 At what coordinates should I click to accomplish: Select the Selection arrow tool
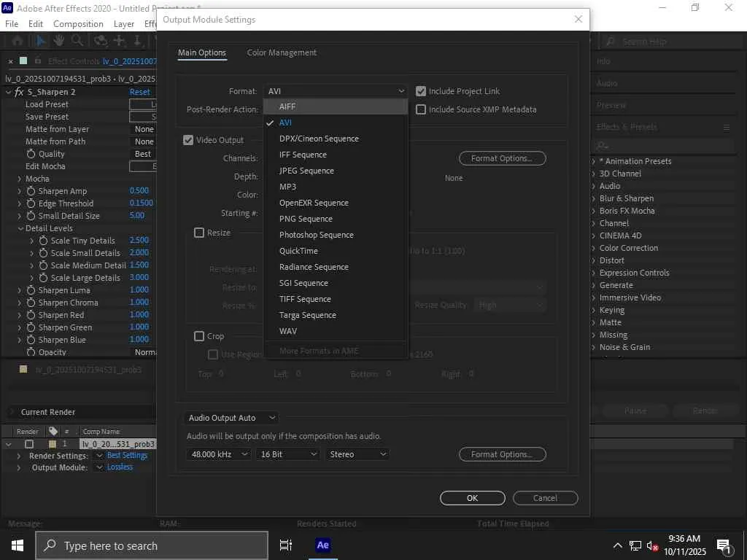tap(41, 42)
